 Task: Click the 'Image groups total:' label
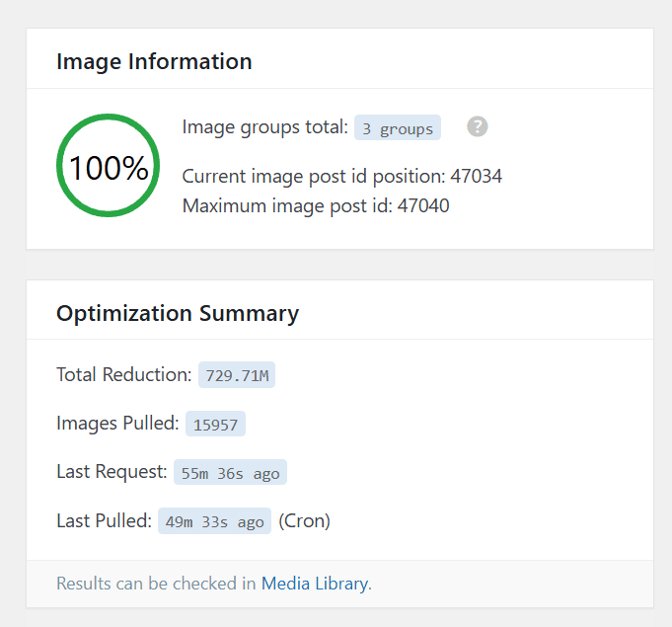click(265, 127)
